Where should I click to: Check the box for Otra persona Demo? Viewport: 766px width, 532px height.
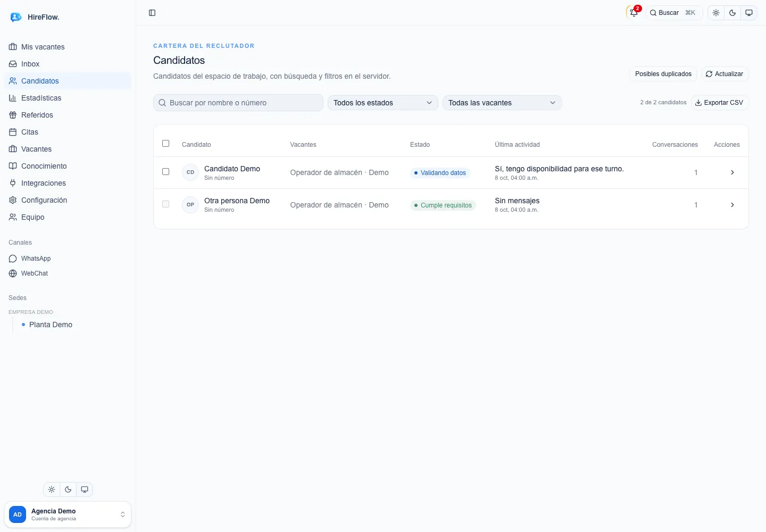(166, 204)
